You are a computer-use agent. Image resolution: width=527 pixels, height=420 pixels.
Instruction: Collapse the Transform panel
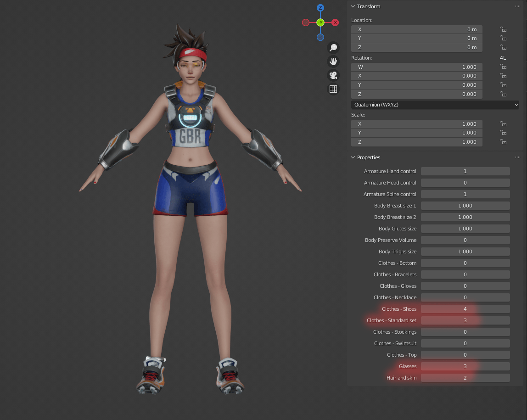tap(353, 6)
